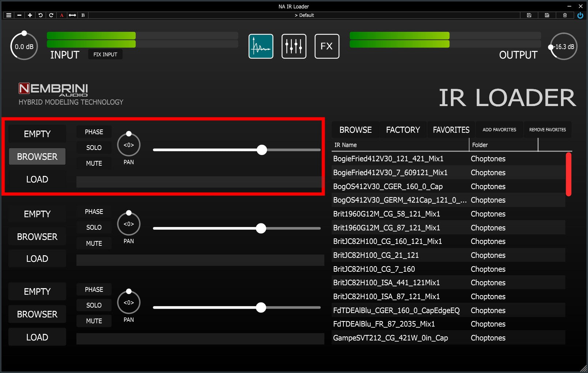Image resolution: width=588 pixels, height=373 pixels.
Task: Click the FIX INPUT button
Action: [x=105, y=54]
